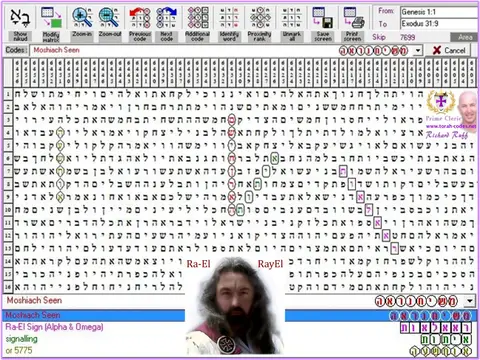Go to the Next code

166,24
